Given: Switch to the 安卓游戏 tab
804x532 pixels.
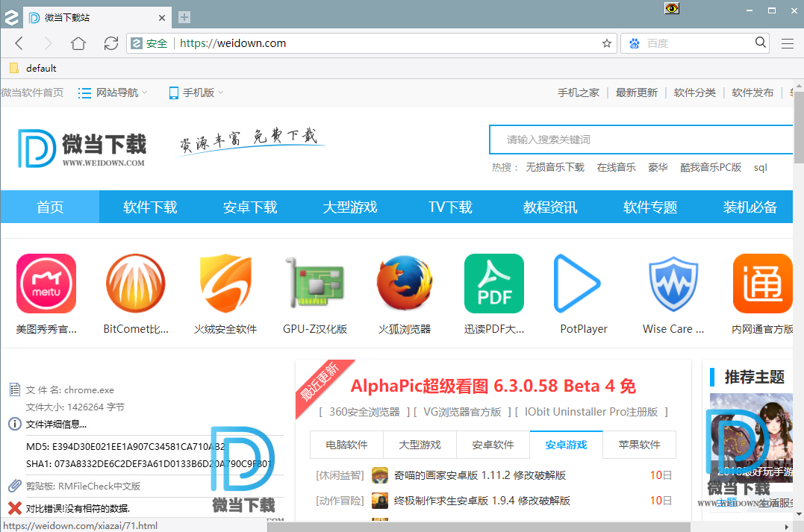Looking at the screenshot, I should click(x=566, y=445).
